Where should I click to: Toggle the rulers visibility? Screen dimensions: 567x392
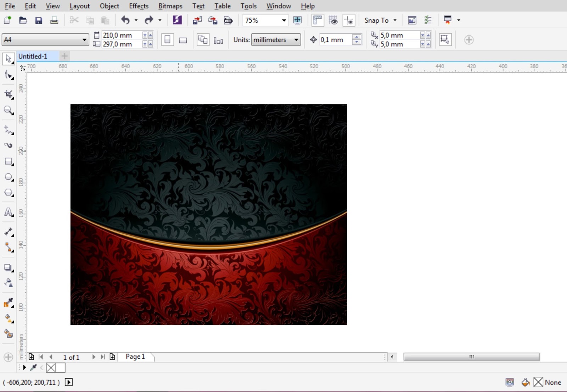(x=318, y=20)
